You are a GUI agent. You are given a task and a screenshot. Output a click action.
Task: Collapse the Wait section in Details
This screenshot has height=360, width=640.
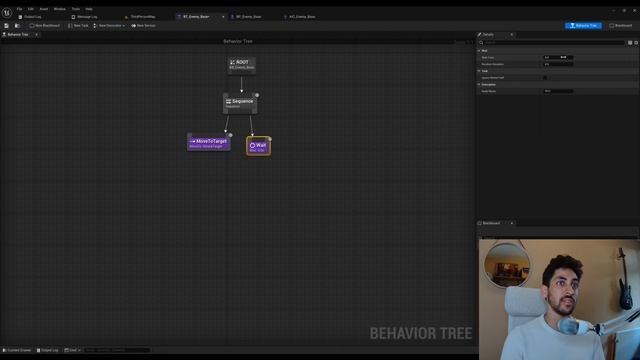[x=479, y=51]
